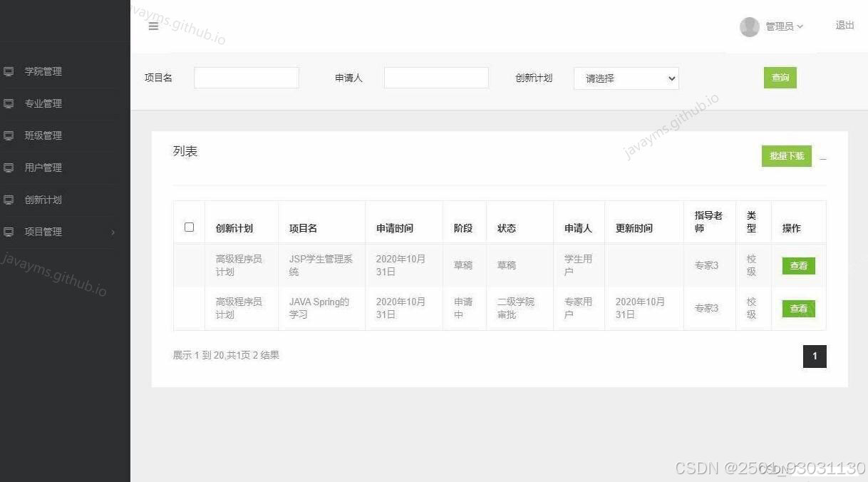Screen dimensions: 868x482
Task: Open 班级管理 in the sidebar
Action: [43, 135]
